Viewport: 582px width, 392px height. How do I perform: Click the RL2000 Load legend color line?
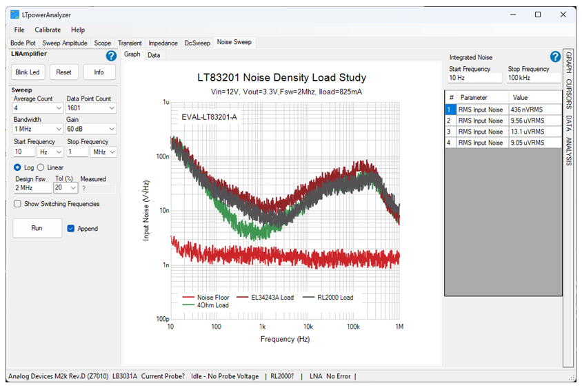coord(308,298)
